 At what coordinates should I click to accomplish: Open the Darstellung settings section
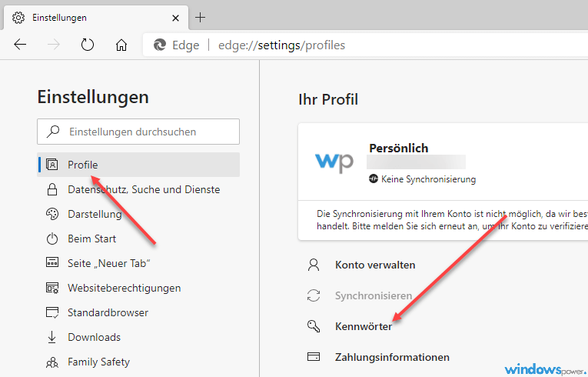click(x=95, y=214)
